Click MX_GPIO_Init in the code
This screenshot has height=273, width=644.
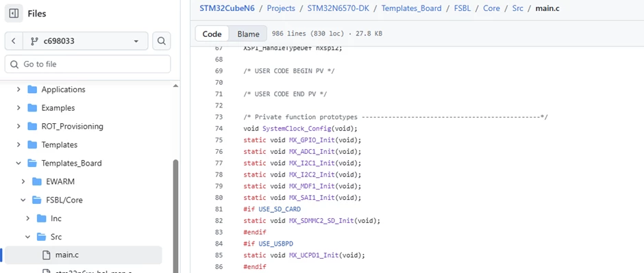point(312,140)
